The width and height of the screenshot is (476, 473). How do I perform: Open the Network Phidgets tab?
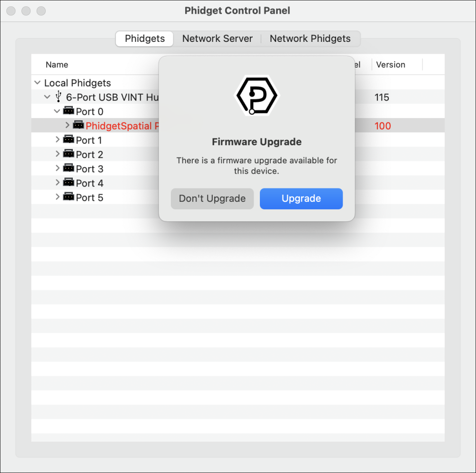310,39
